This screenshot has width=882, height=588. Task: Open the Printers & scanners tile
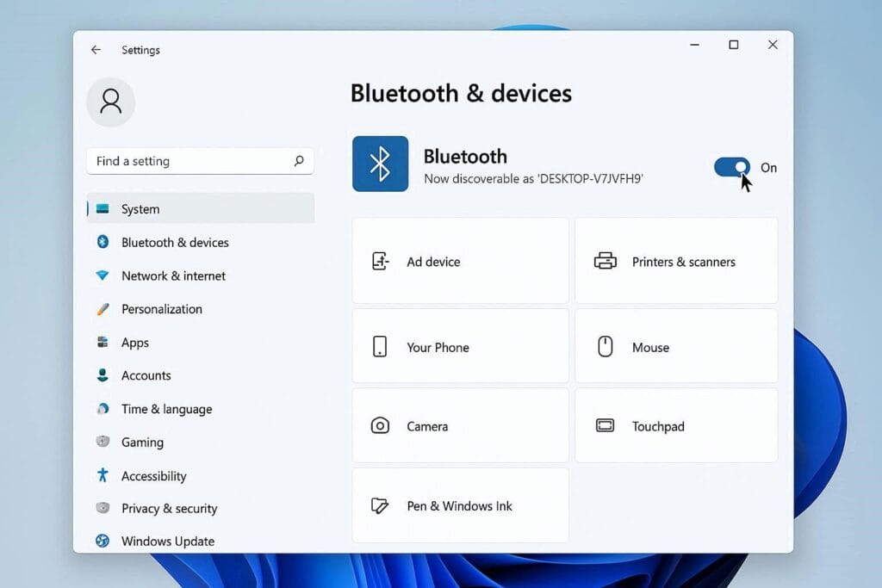[x=676, y=261]
